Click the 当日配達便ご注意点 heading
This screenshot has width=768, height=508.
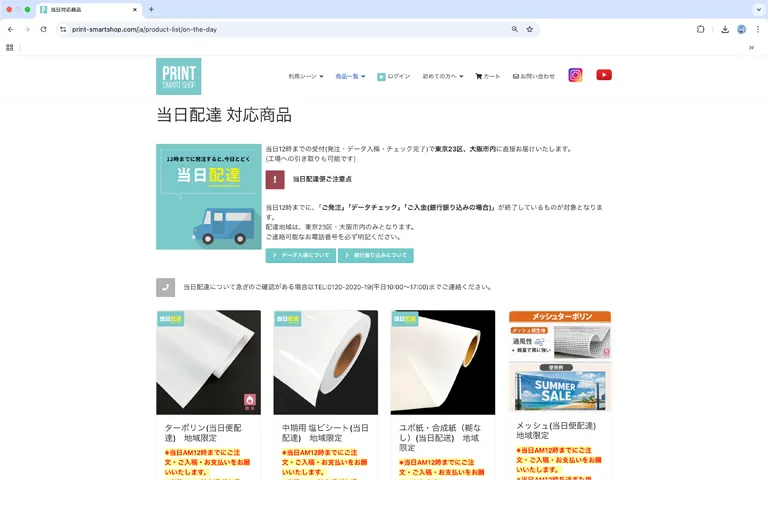click(x=322, y=179)
